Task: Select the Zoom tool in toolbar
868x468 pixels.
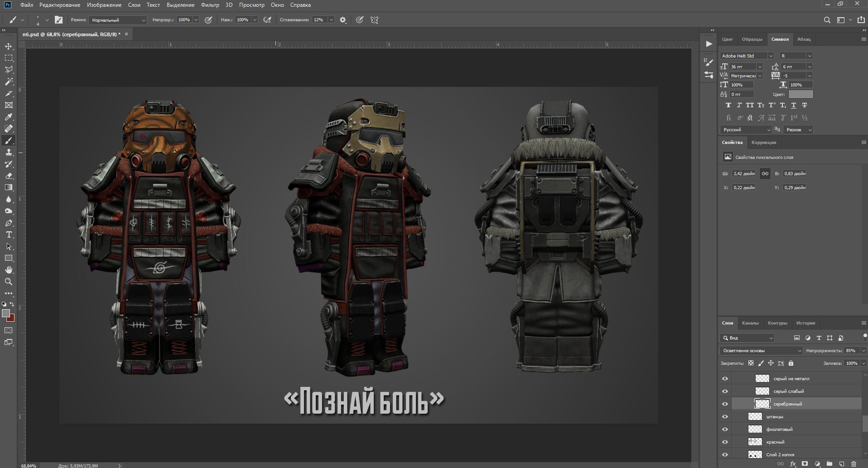Action: point(9,282)
